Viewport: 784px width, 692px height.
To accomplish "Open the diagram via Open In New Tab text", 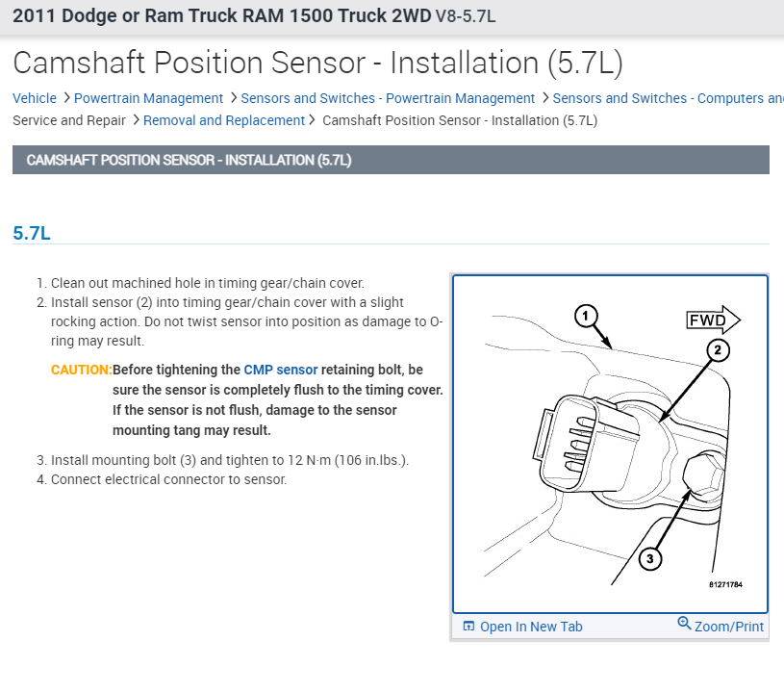I will [531, 627].
